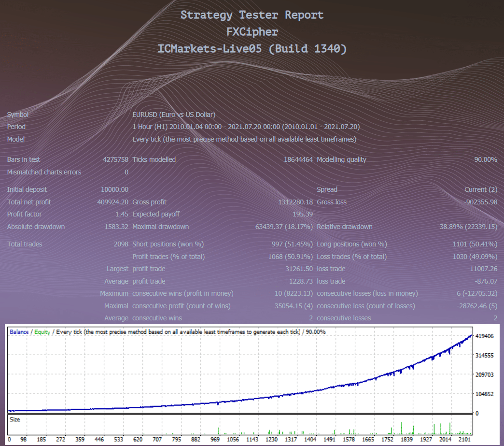Screen dimensions: 504x446
Task: Click the value "-28762.46 (5)"
Action: (x=477, y=306)
